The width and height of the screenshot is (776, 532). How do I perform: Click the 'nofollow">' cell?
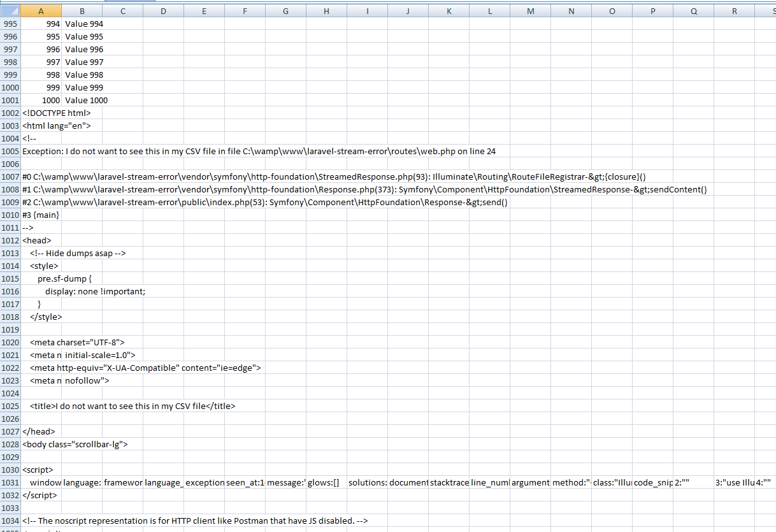click(x=87, y=380)
